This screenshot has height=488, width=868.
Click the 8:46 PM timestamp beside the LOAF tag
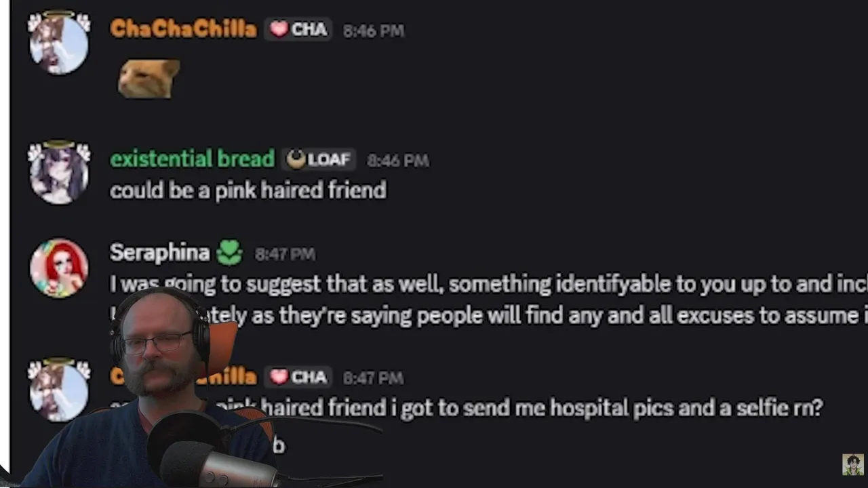coord(397,161)
